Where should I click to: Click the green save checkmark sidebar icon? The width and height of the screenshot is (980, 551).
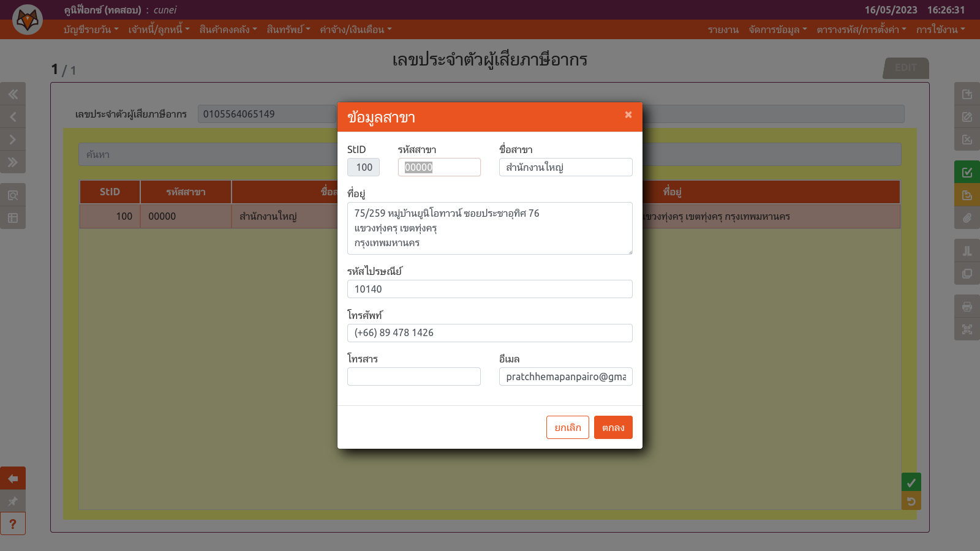click(x=967, y=173)
